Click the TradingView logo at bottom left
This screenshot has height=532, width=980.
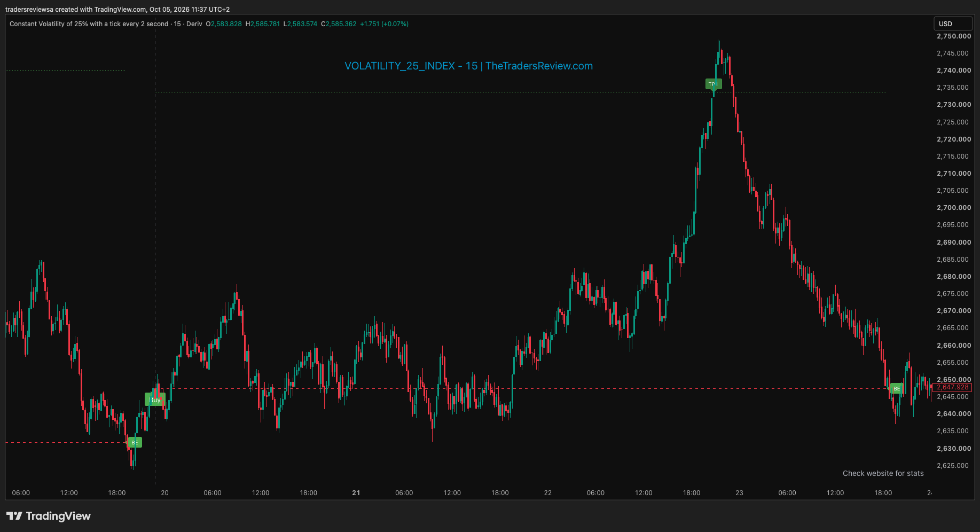49,516
